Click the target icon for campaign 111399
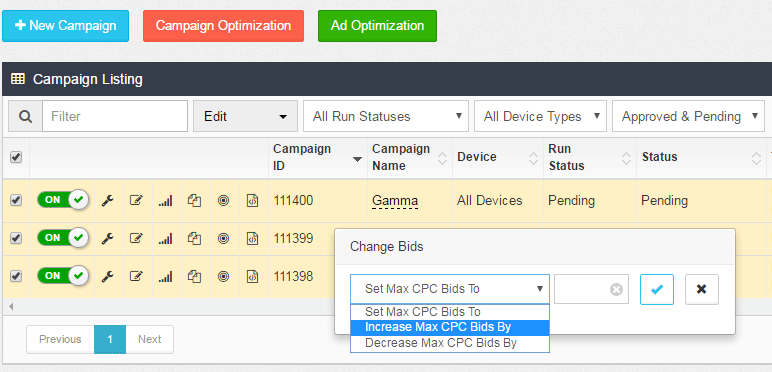 pos(224,239)
